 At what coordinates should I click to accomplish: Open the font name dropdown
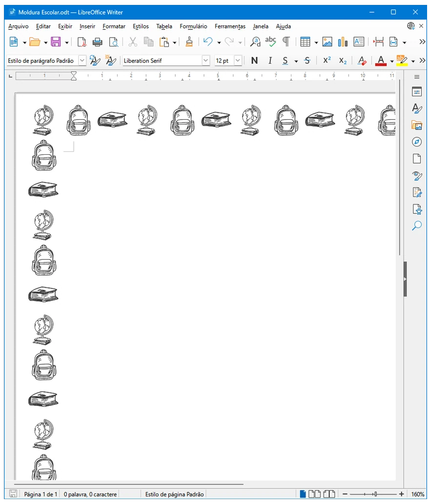(205, 61)
